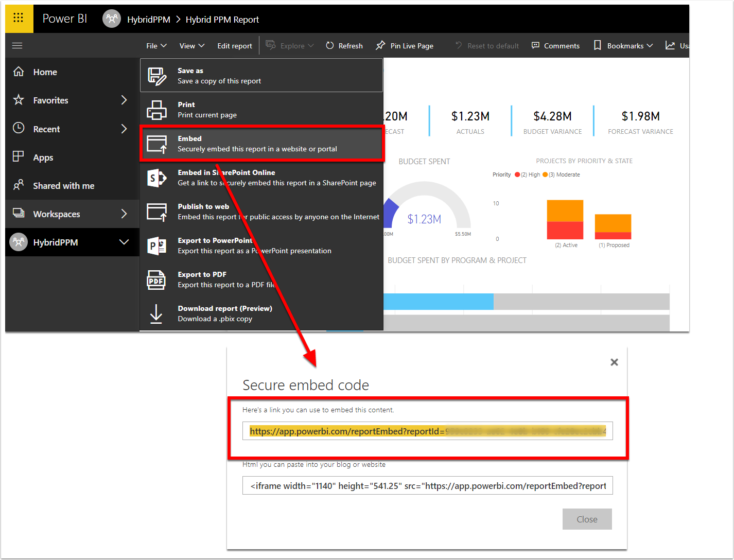Open the File dropdown menu

pos(156,46)
